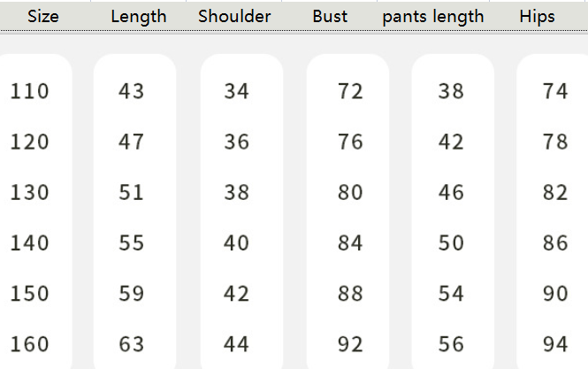Click the Length value 43
The width and height of the screenshot is (588, 369).
click(x=131, y=91)
